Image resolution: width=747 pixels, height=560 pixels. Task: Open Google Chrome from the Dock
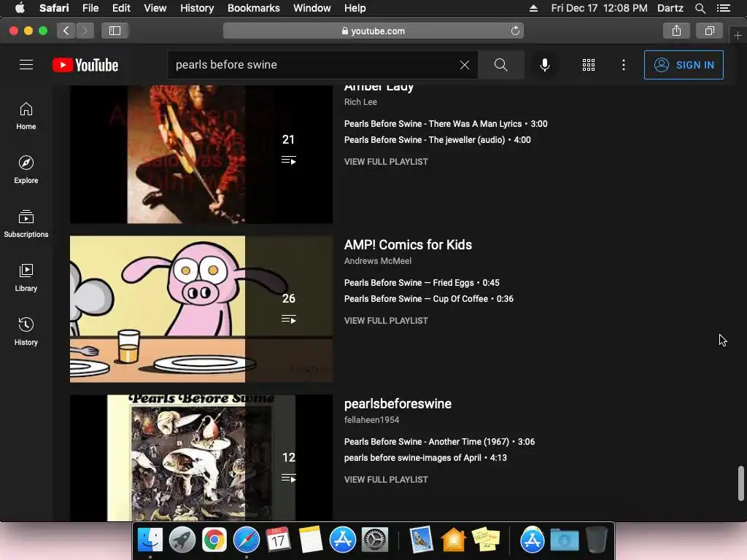pos(214,540)
